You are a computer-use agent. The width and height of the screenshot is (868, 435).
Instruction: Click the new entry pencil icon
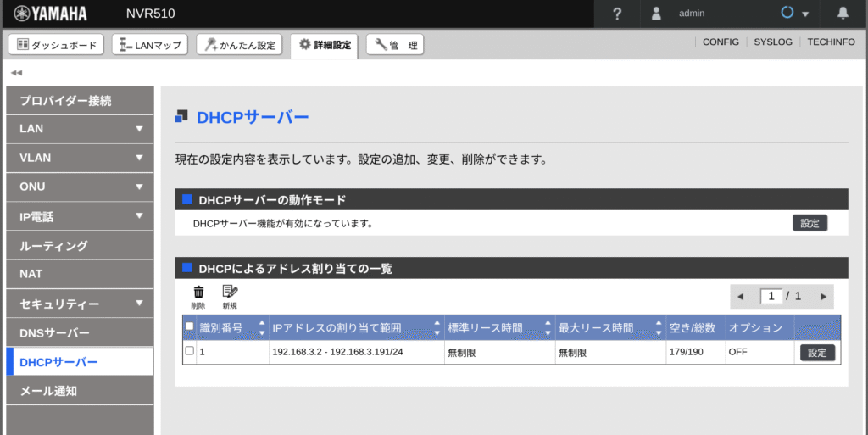click(x=230, y=293)
